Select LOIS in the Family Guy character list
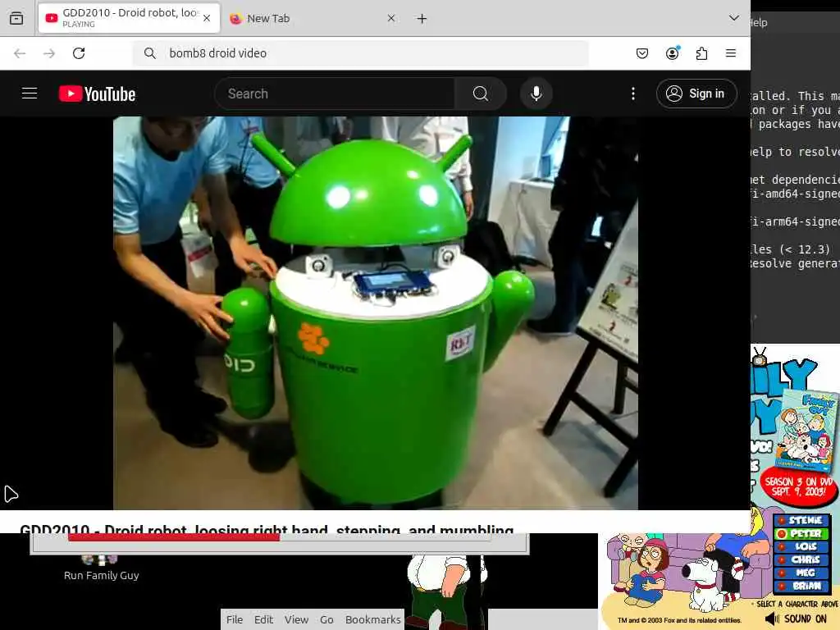This screenshot has height=630, width=840. pos(802,546)
